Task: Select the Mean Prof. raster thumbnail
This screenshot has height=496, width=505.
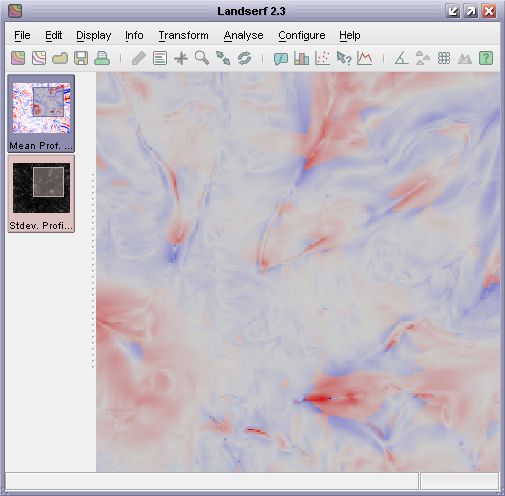Action: point(41,113)
